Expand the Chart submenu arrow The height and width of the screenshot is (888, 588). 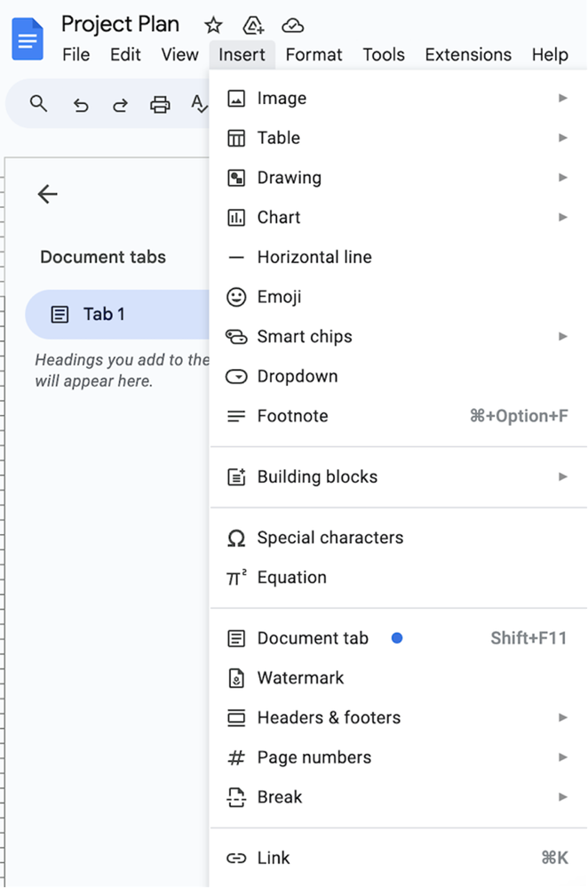pyautogui.click(x=562, y=217)
